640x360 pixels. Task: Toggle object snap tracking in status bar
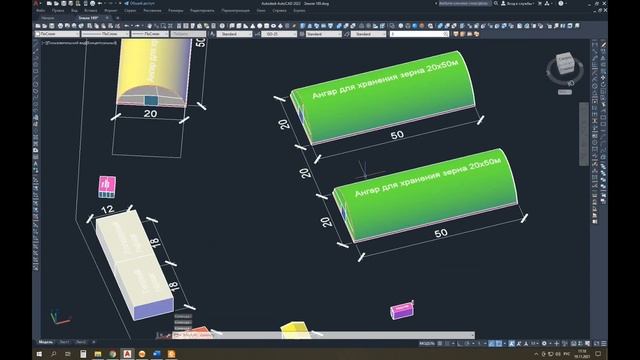[491, 343]
